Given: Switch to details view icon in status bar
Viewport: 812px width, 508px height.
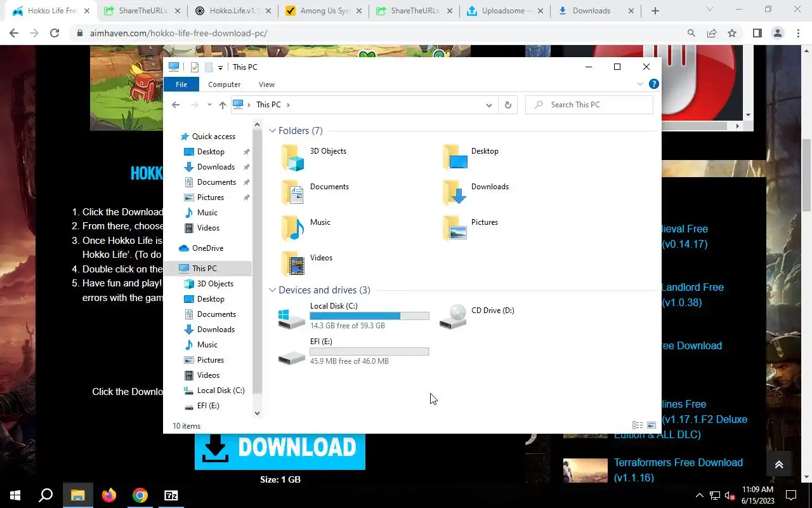Looking at the screenshot, I should tap(638, 425).
